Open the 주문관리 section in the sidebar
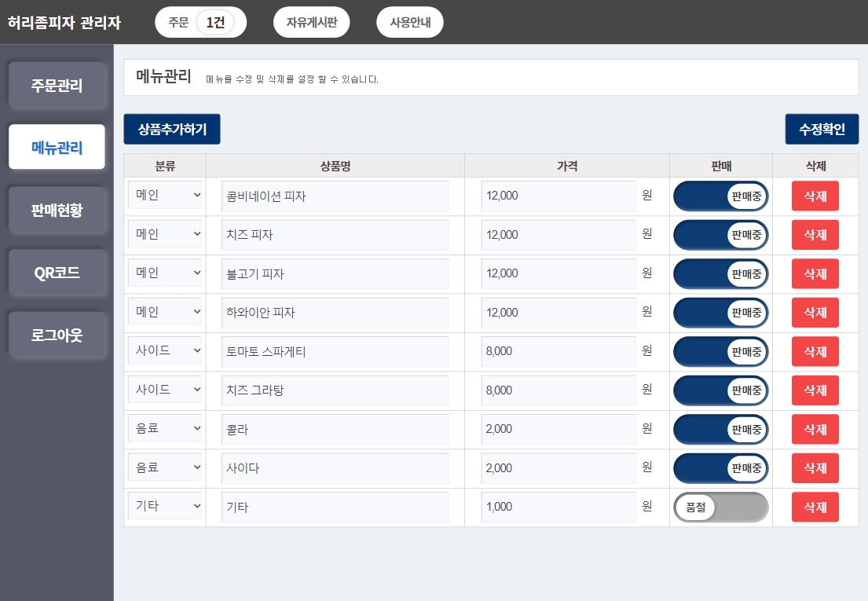The width and height of the screenshot is (868, 601). 57,86
